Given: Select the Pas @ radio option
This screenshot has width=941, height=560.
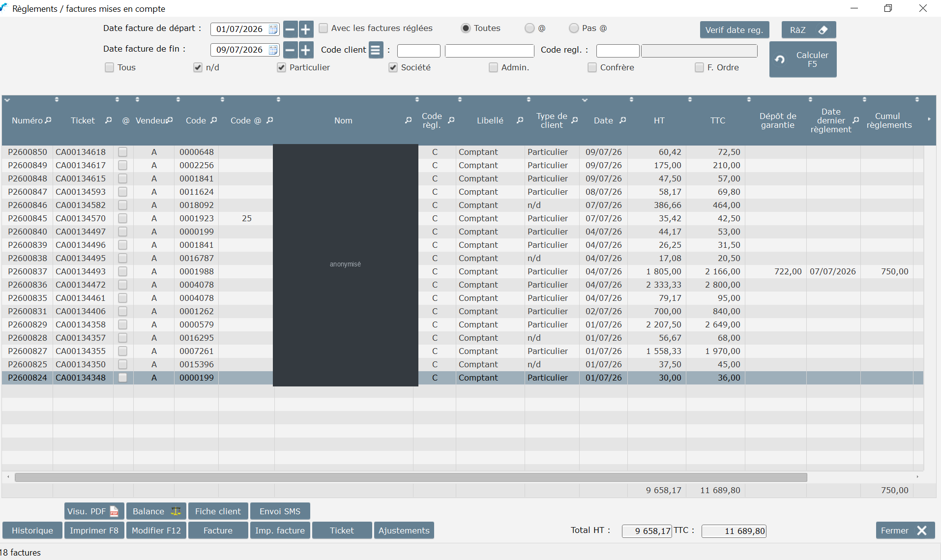Looking at the screenshot, I should [x=574, y=28].
